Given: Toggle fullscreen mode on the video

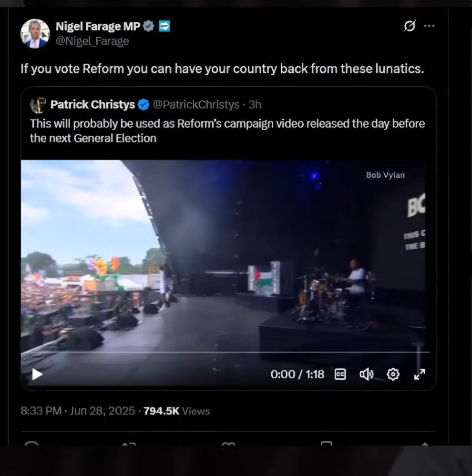Looking at the screenshot, I should [420, 375].
